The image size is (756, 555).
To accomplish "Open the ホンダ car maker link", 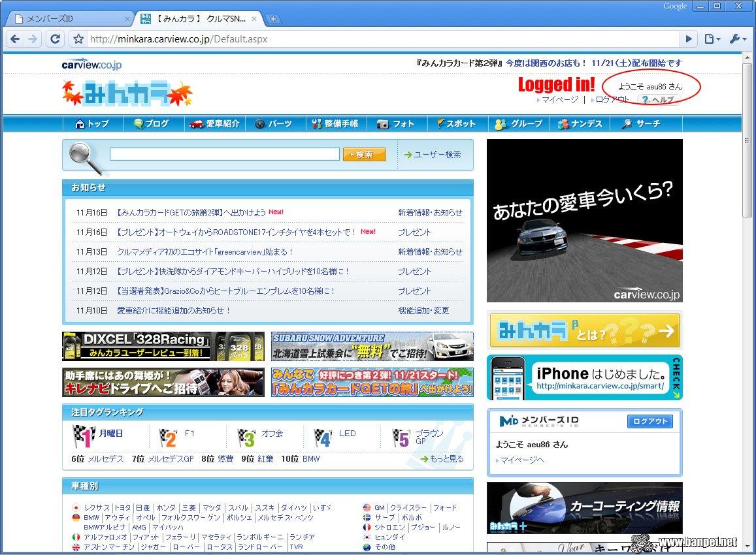I will pyautogui.click(x=166, y=508).
